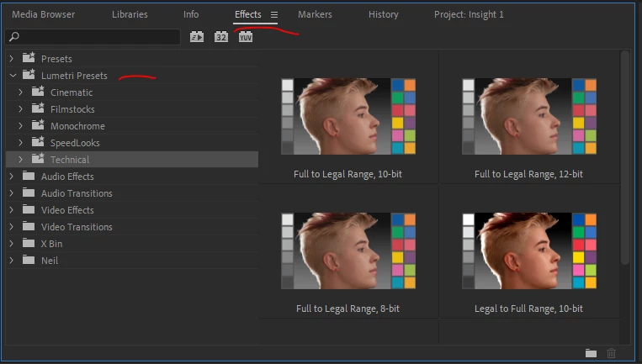Click the 'Technical' row text
Screen dimensions: 642x364
pos(70,160)
